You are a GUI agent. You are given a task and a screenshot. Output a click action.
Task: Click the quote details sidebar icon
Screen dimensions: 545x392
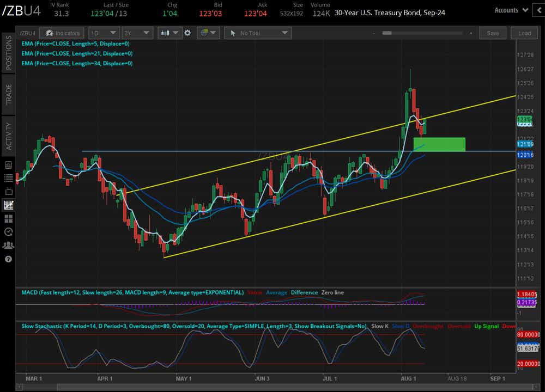[8, 164]
